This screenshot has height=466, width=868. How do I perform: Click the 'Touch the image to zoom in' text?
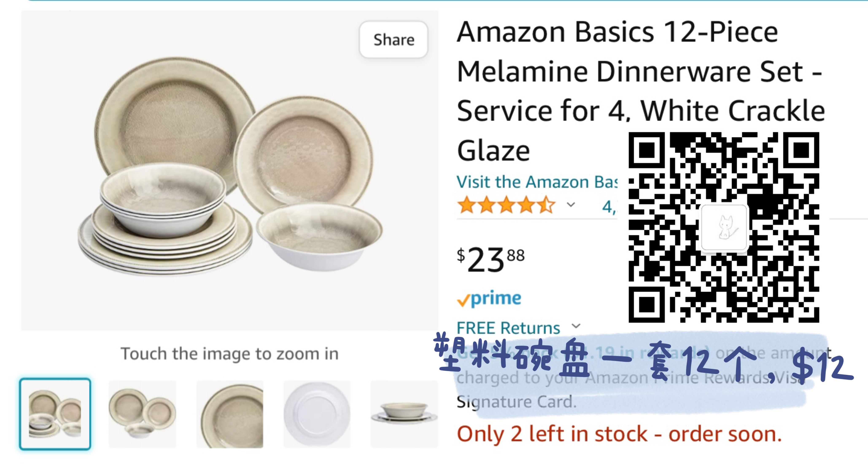point(229,354)
